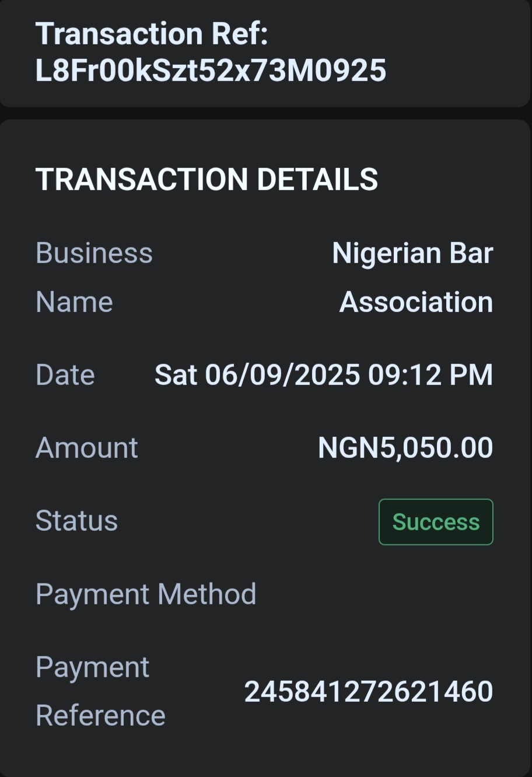Click the Date field label
The width and height of the screenshot is (532, 777).
pos(65,374)
